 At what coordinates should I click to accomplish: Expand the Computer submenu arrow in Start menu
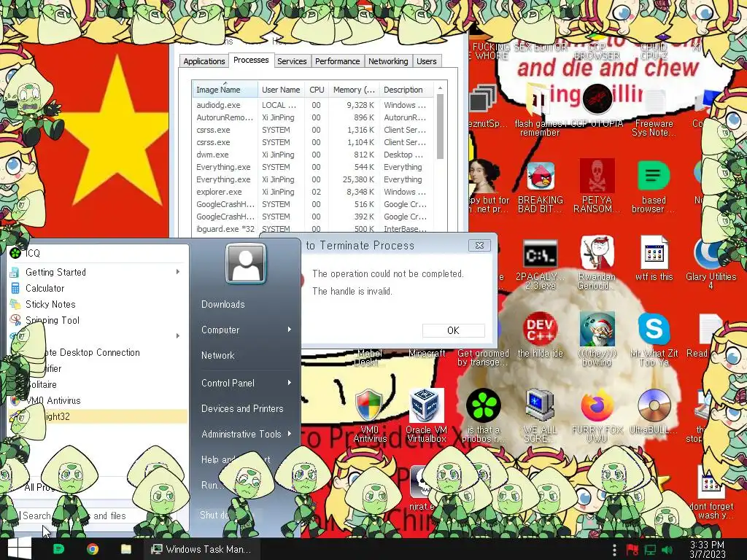(x=289, y=330)
